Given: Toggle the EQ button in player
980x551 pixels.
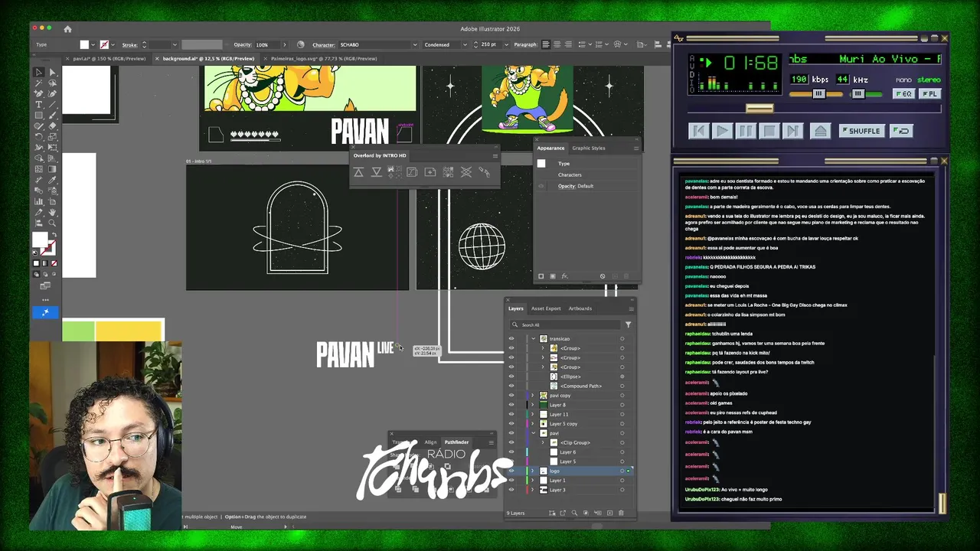Looking at the screenshot, I should (903, 93).
